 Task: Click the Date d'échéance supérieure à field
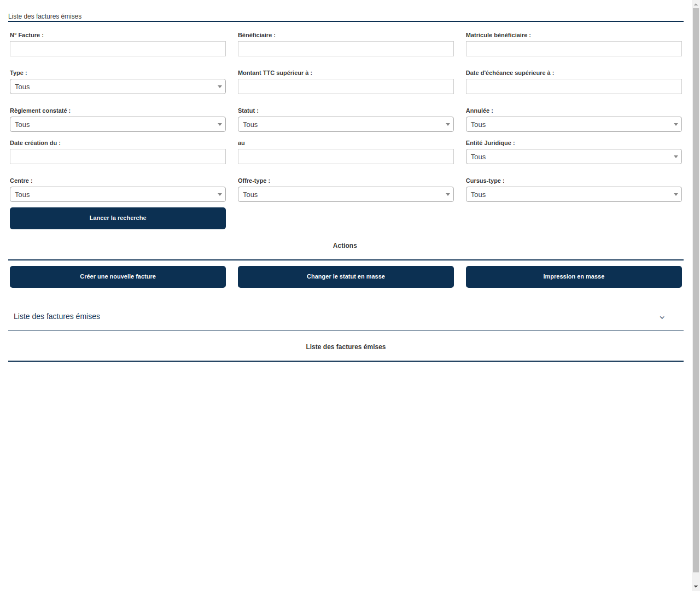pyautogui.click(x=573, y=86)
